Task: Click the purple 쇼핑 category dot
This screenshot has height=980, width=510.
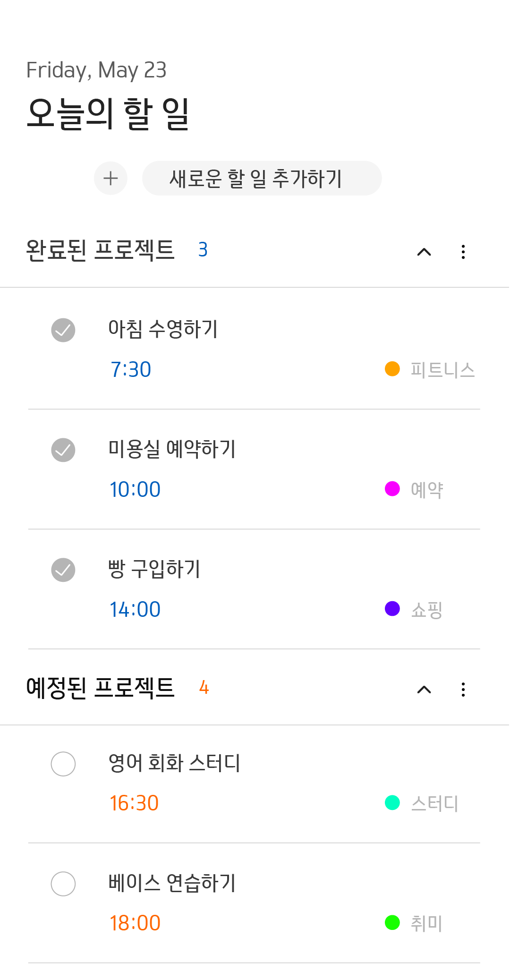Action: [392, 609]
